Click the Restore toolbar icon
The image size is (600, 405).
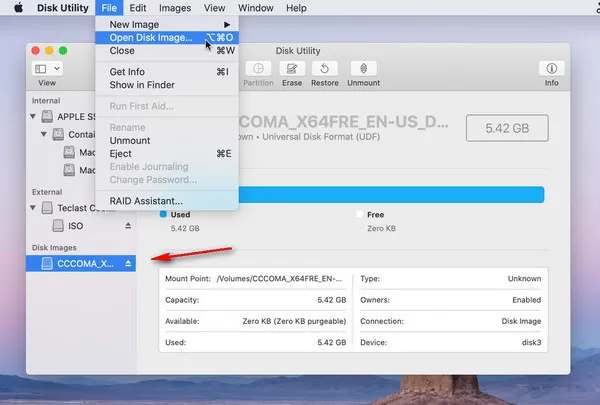(324, 69)
